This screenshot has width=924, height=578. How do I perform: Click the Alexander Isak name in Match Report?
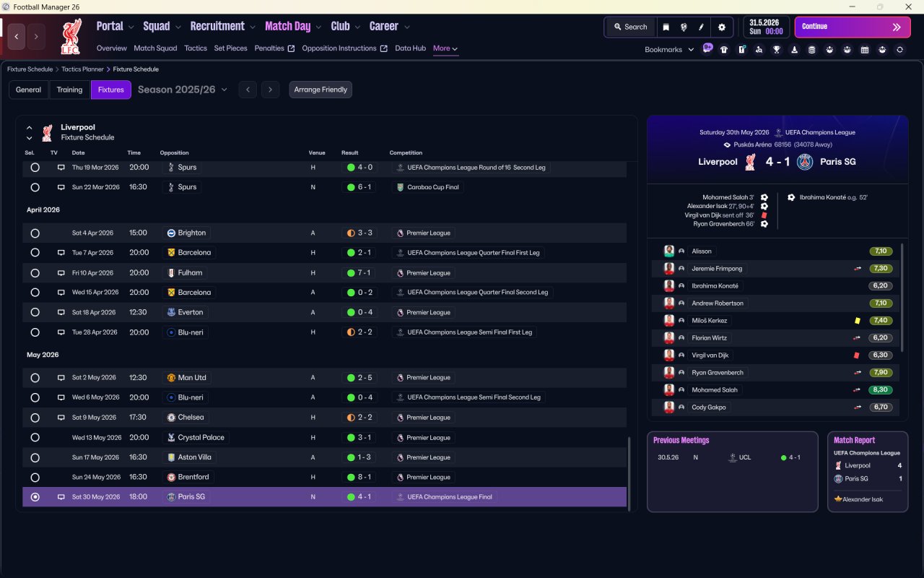(863, 499)
